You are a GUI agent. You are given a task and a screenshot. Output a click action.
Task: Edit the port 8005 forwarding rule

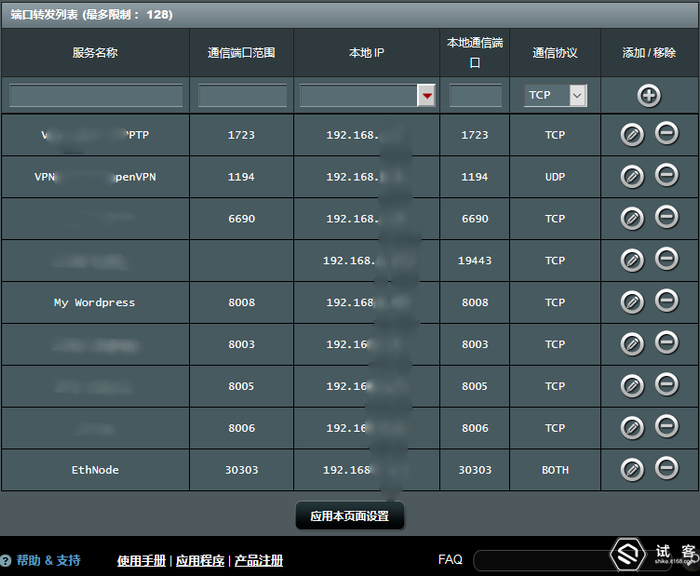pyautogui.click(x=632, y=386)
